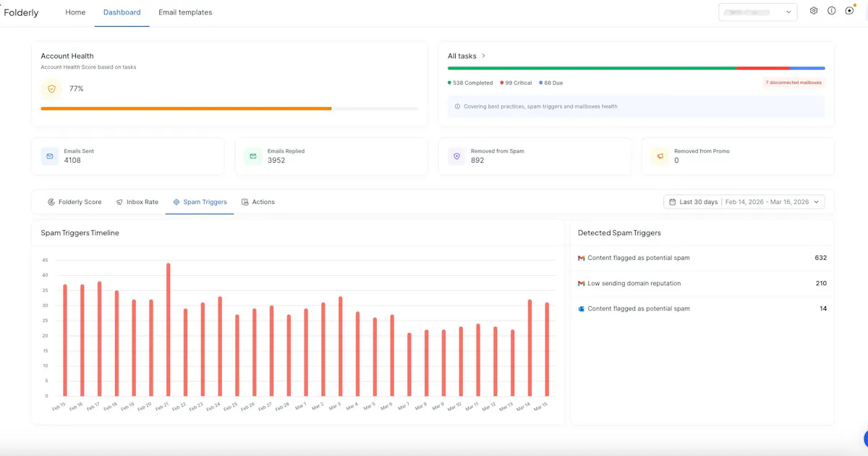This screenshot has height=456, width=868.
Task: Click info icon in the Covering best practices banner
Action: pos(457,106)
